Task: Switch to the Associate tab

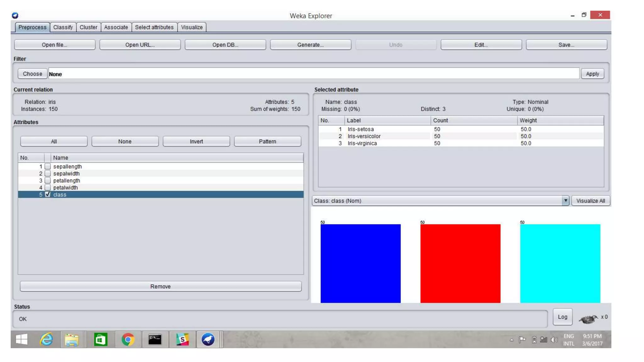Action: [x=116, y=27]
